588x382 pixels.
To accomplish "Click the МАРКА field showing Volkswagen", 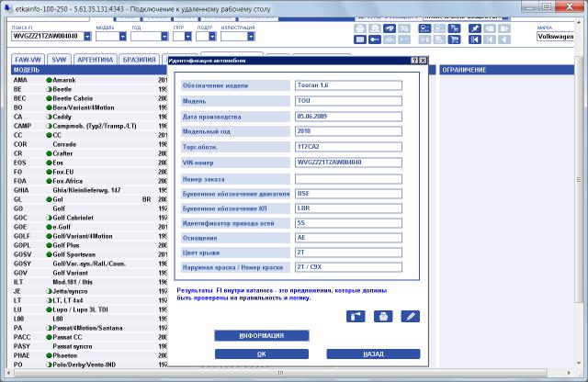I will (x=555, y=37).
